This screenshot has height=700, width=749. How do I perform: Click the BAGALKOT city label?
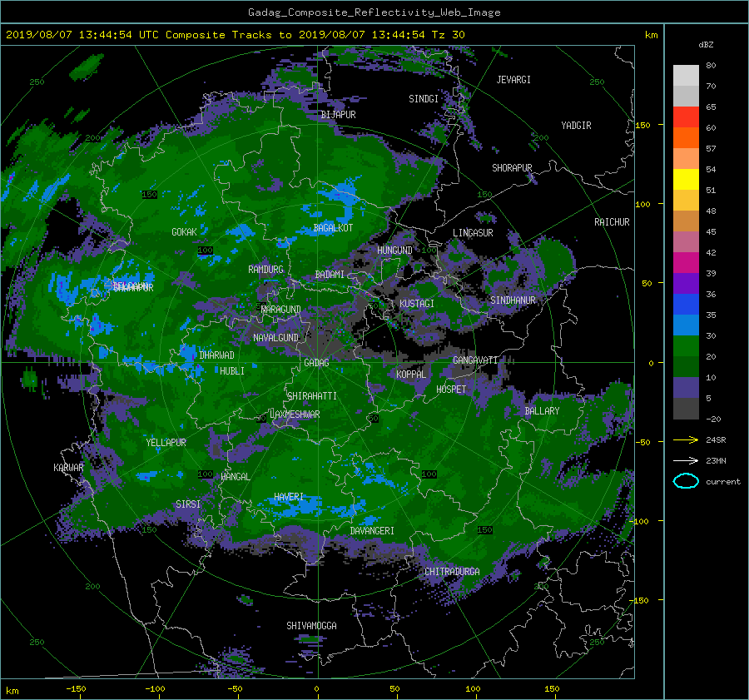[x=333, y=228]
